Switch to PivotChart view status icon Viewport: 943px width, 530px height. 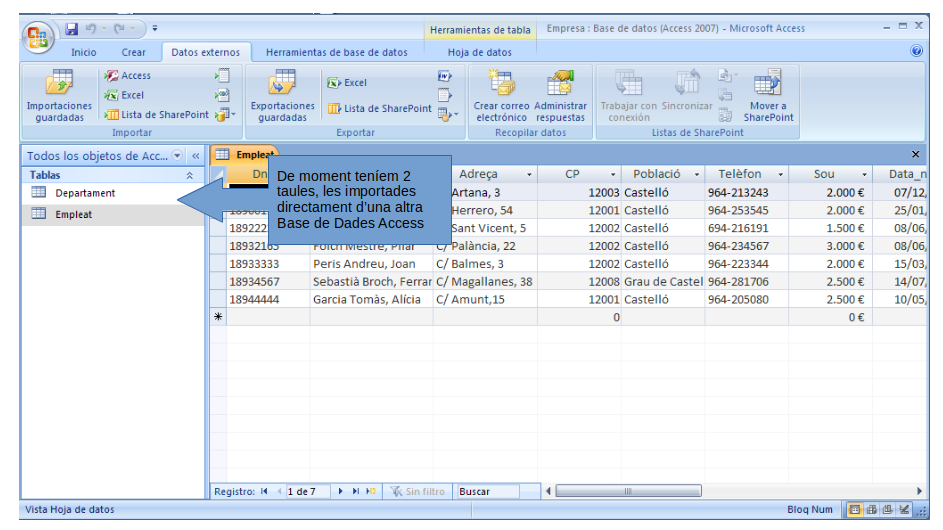coord(887,510)
